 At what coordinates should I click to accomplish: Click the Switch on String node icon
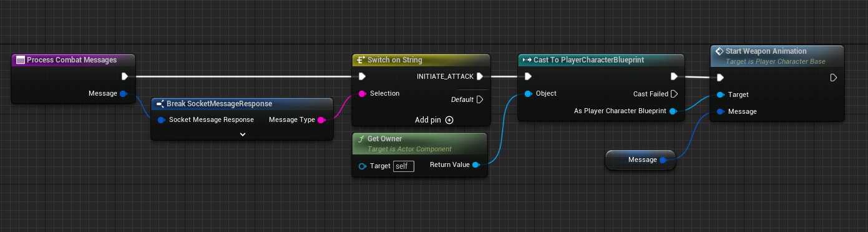pyautogui.click(x=360, y=60)
